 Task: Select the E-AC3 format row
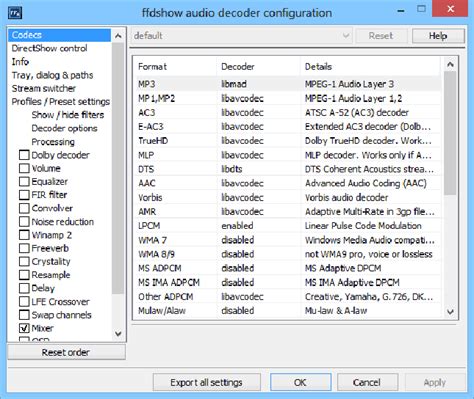coord(288,127)
